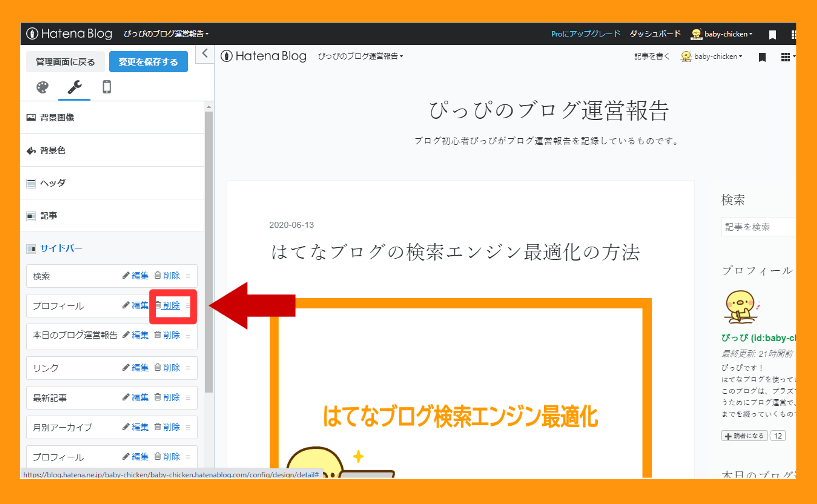Expand the 記事 settings section

[x=112, y=216]
